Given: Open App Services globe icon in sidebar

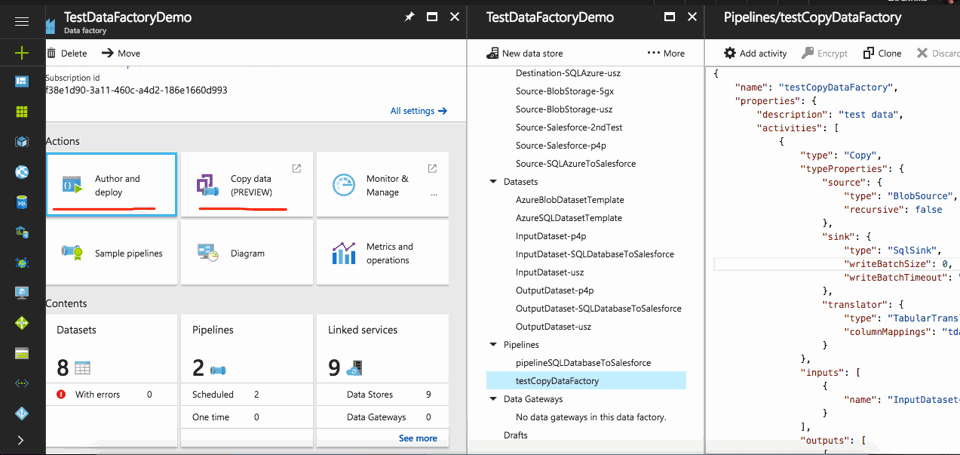Looking at the screenshot, I should point(22,172).
